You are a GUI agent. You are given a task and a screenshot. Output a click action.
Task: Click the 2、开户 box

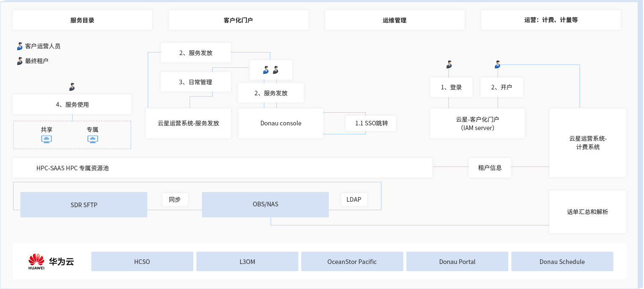pyautogui.click(x=501, y=87)
